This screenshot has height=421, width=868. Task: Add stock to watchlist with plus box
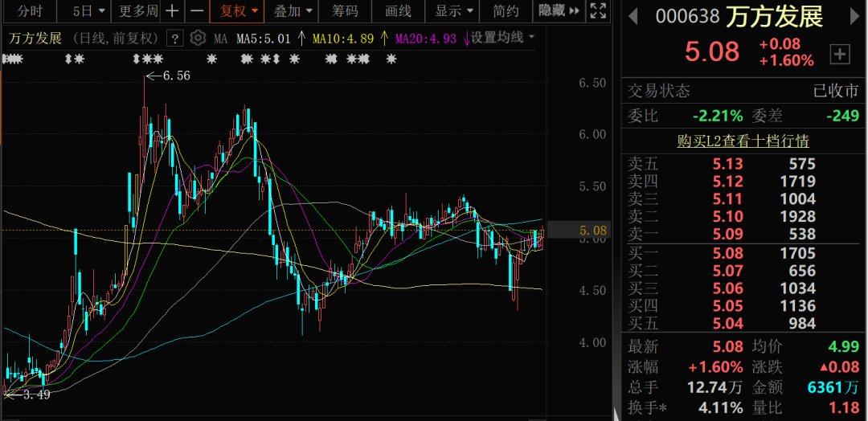pos(839,54)
